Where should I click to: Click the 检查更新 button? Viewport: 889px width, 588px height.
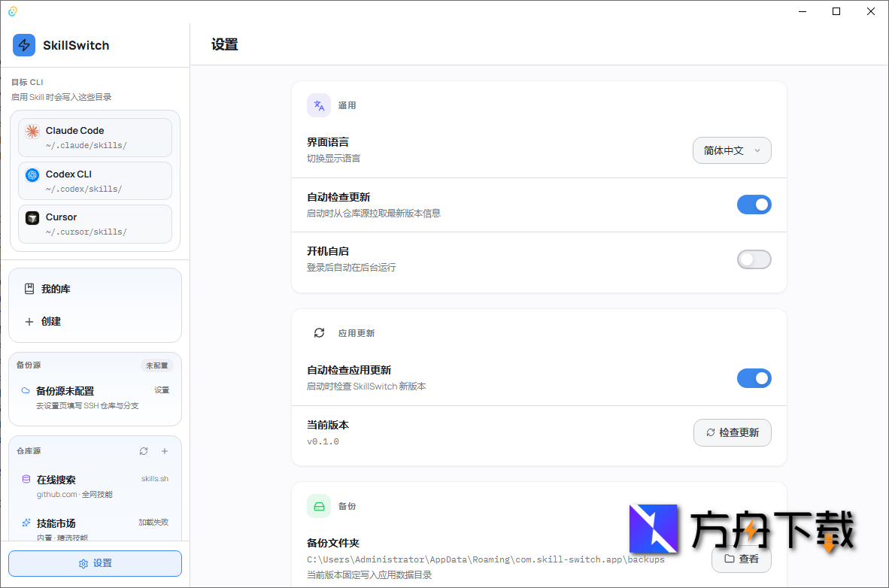(732, 432)
